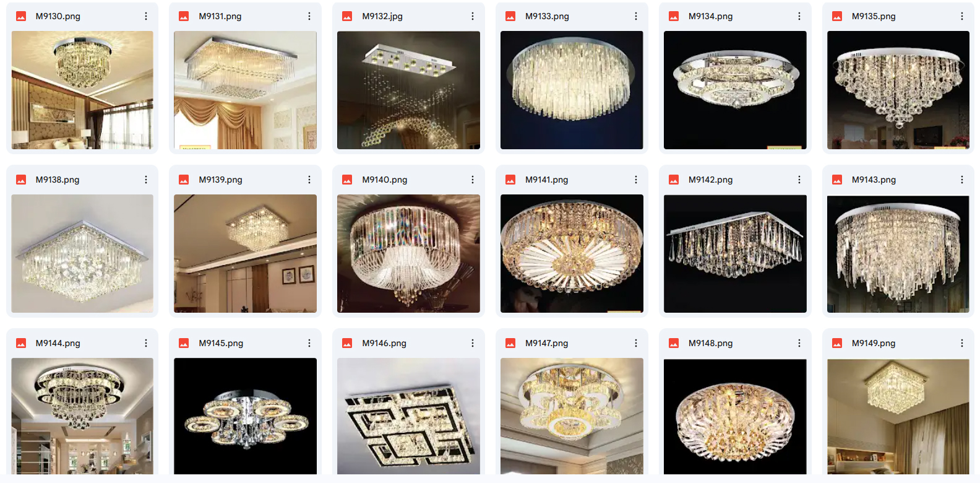Screen dimensions: 980x483
Task: Select the M9131.png chandelier thumbnail
Action: pyautogui.click(x=246, y=90)
